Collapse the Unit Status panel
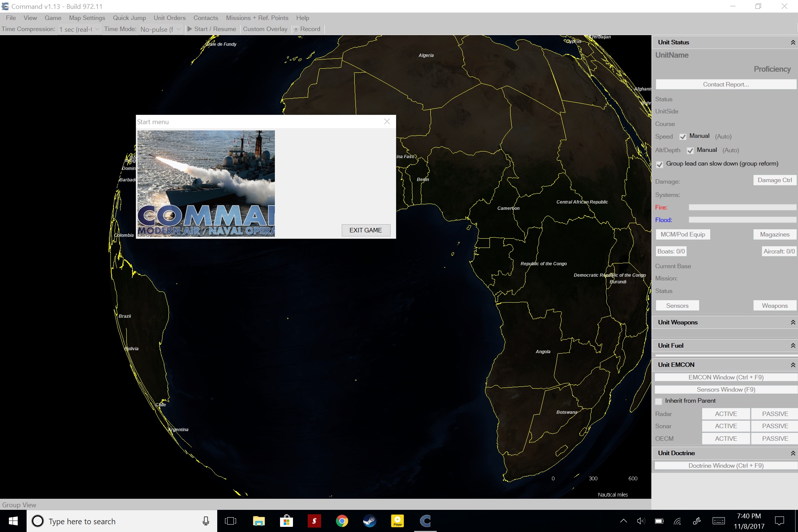 pyautogui.click(x=793, y=42)
